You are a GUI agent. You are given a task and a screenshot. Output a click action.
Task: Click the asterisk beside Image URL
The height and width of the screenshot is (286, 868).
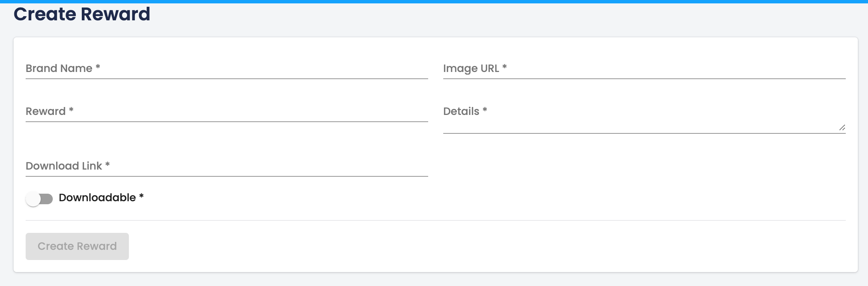[x=504, y=67]
